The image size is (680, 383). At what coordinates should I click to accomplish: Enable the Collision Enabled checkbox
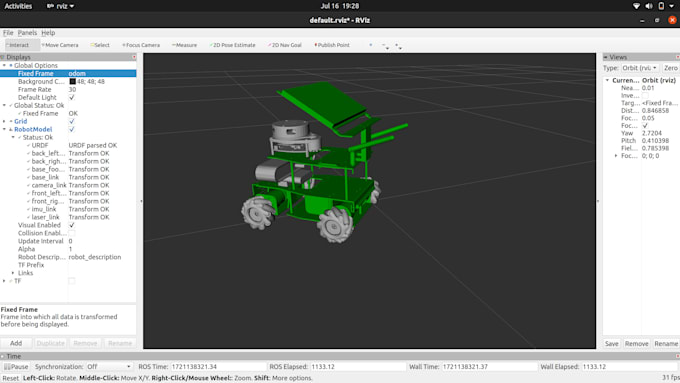coord(72,233)
